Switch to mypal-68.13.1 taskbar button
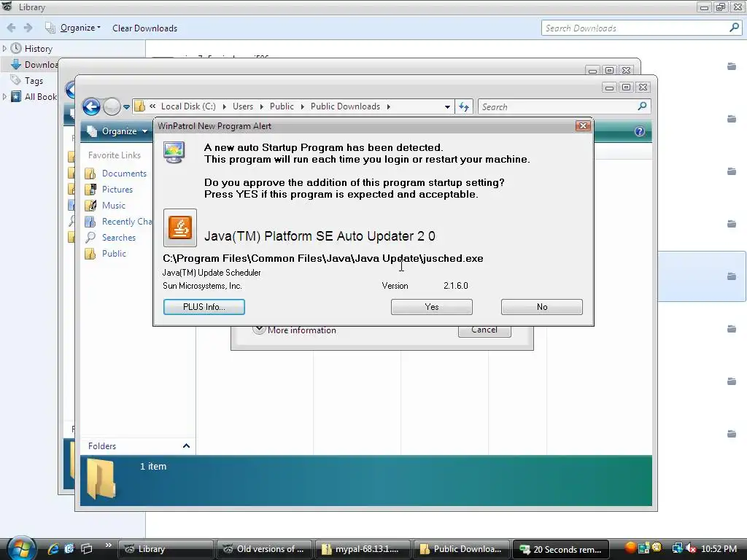Screen dimensions: 747x560 point(363,549)
